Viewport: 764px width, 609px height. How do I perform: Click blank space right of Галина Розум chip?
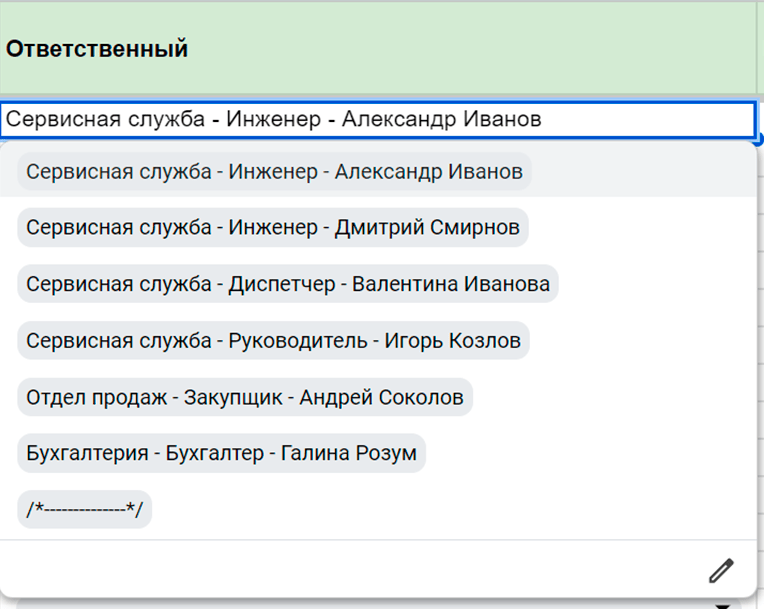point(590,453)
